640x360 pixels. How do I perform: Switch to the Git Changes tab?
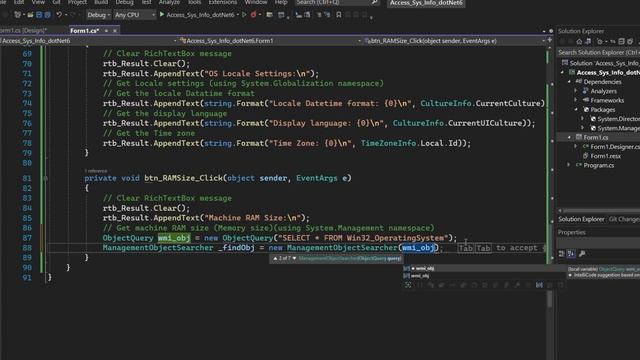pos(624,219)
